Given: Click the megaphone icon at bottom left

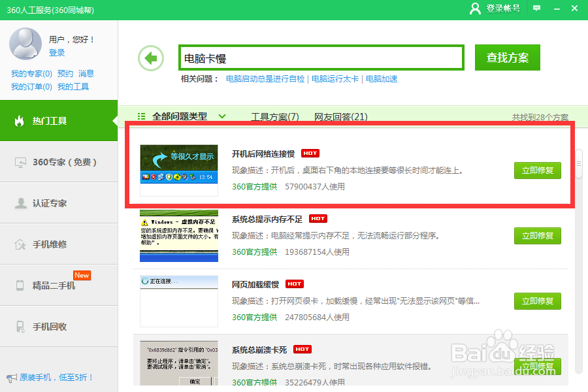Looking at the screenshot, I should [x=12, y=378].
